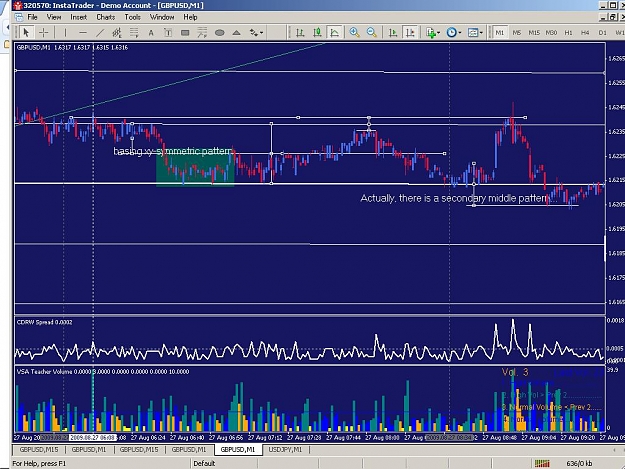Open the Help menu
Screen dimensions: 625x469
point(191,17)
